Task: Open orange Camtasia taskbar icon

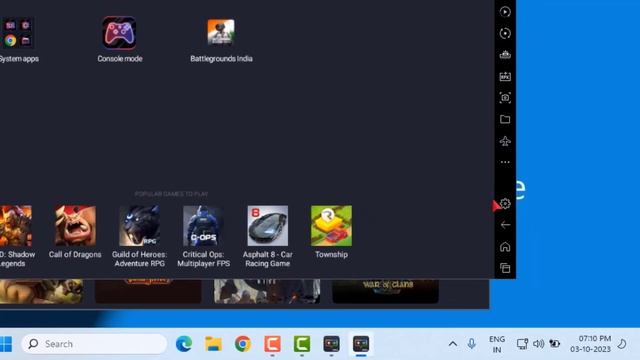Action: point(272,344)
